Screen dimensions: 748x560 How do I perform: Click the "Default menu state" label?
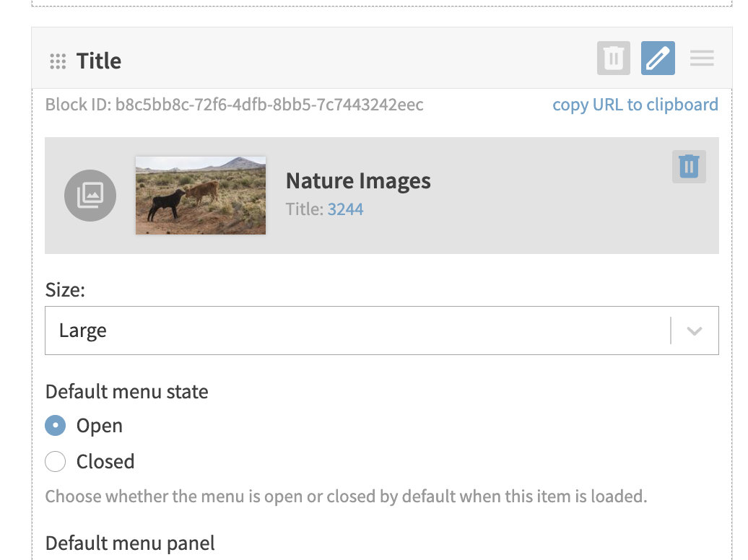pos(126,392)
